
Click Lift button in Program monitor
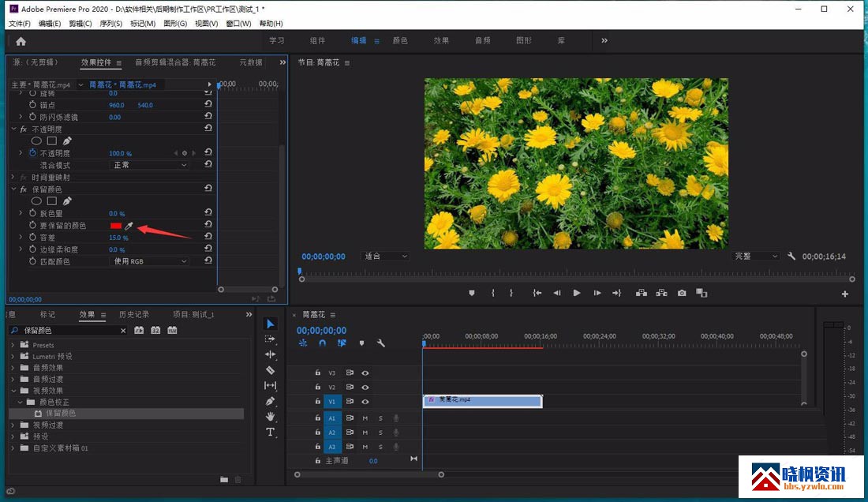tap(641, 293)
